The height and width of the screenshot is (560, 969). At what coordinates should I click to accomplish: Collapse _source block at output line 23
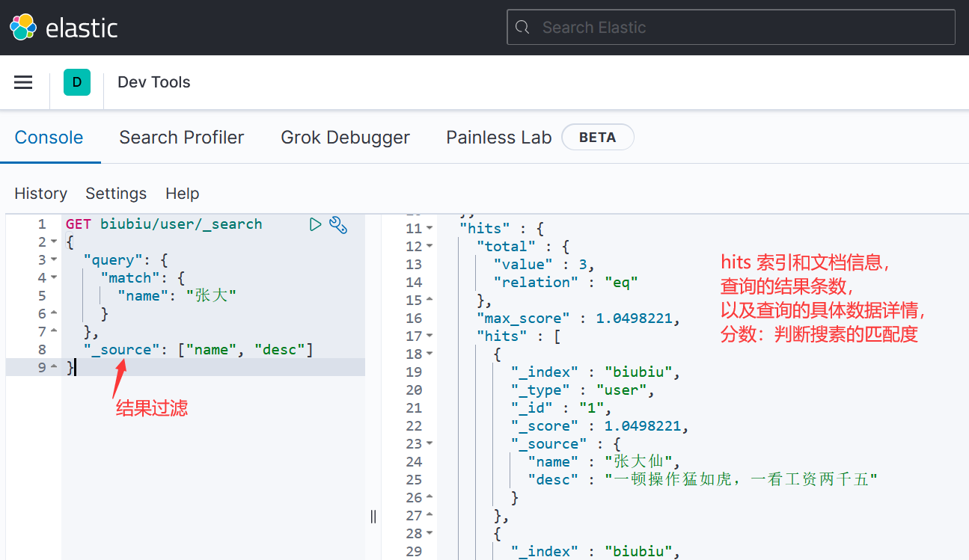click(430, 444)
